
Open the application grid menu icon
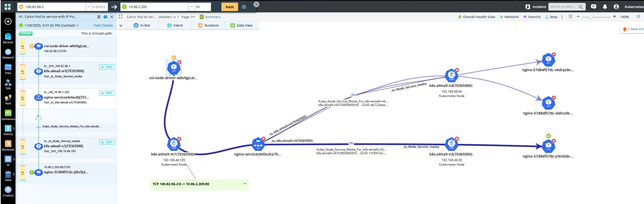pos(8,7)
